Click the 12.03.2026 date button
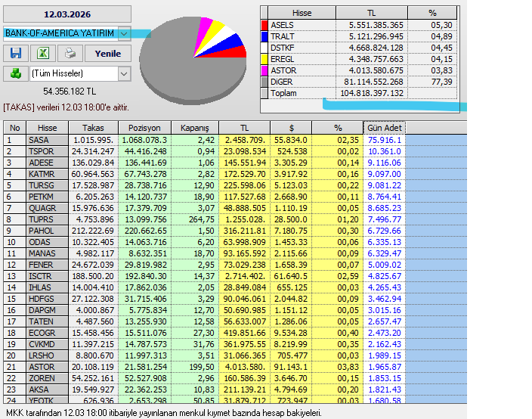This screenshot has height=419, width=532. (x=67, y=14)
